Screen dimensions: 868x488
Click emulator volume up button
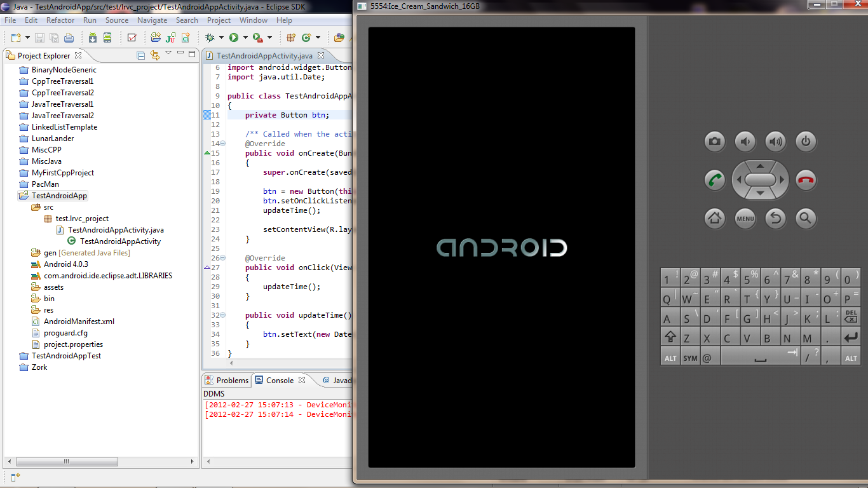775,141
